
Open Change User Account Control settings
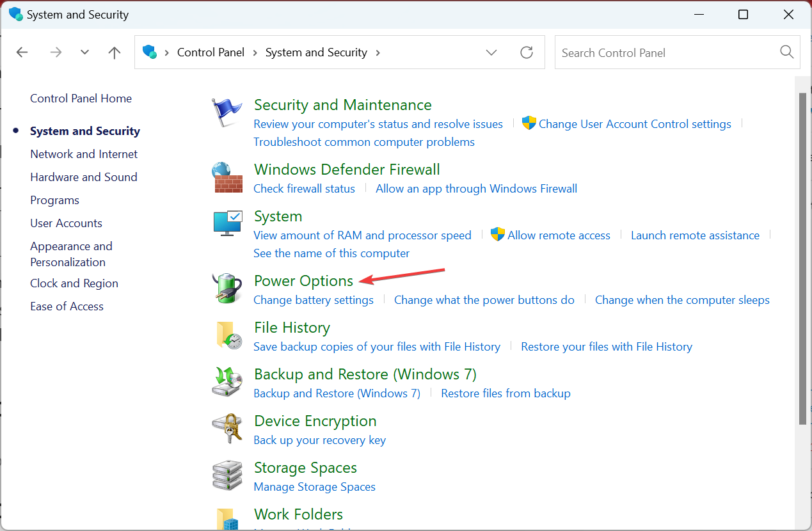635,124
